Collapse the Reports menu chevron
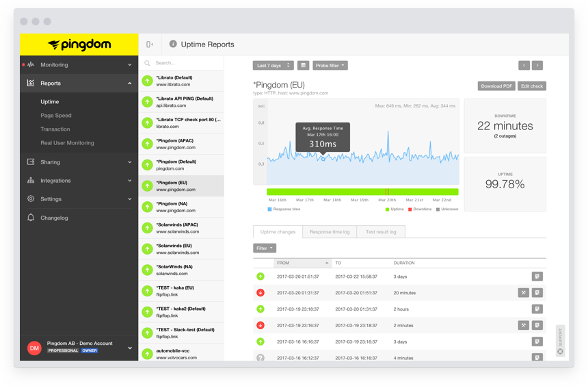 pos(130,83)
